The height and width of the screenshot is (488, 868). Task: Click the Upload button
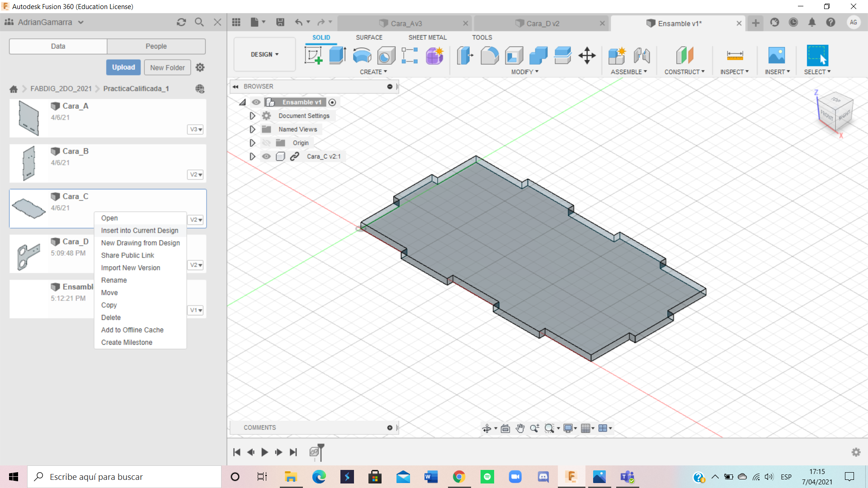tap(123, 67)
